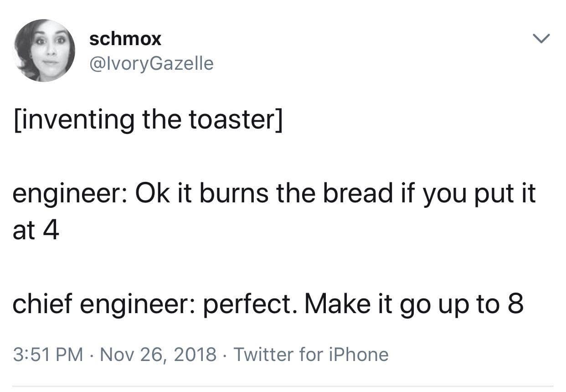The height and width of the screenshot is (392, 566).
Task: Click the "[inventing the toaster]" line
Action: coord(148,120)
